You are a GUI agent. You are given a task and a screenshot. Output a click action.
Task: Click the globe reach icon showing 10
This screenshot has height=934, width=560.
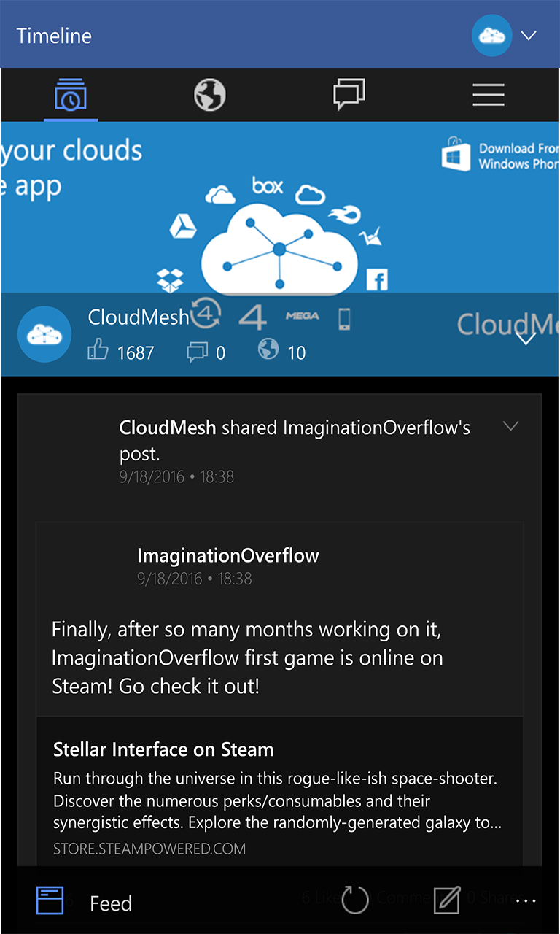[268, 350]
